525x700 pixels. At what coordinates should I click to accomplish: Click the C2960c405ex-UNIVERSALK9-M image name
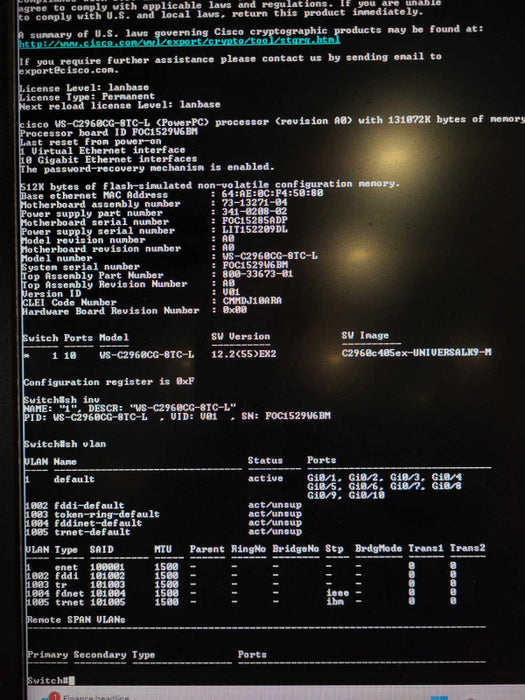(x=417, y=353)
